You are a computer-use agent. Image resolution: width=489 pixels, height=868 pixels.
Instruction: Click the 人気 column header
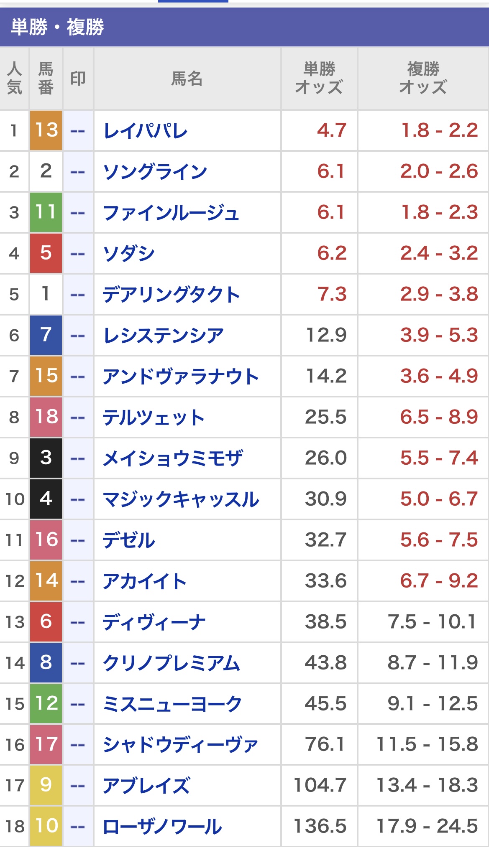click(x=15, y=78)
